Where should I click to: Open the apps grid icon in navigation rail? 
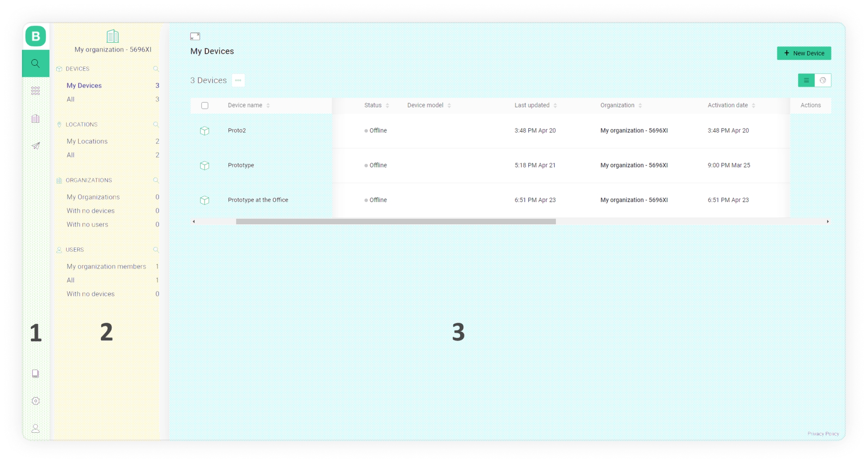[x=35, y=91]
